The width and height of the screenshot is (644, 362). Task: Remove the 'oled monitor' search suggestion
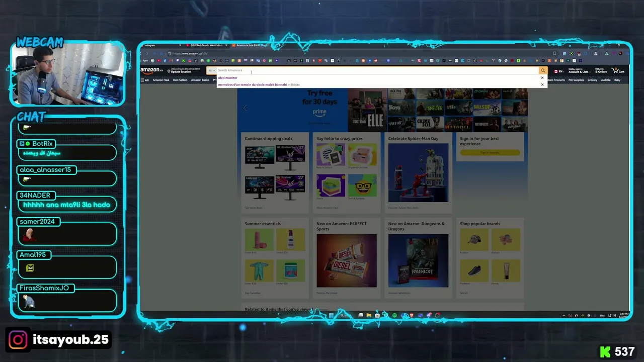tap(542, 78)
